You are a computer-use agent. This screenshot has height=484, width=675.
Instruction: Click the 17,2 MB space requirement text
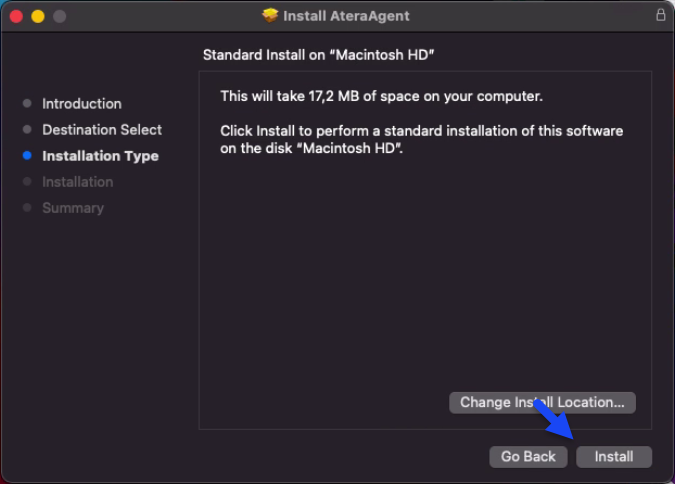pyautogui.click(x=381, y=96)
